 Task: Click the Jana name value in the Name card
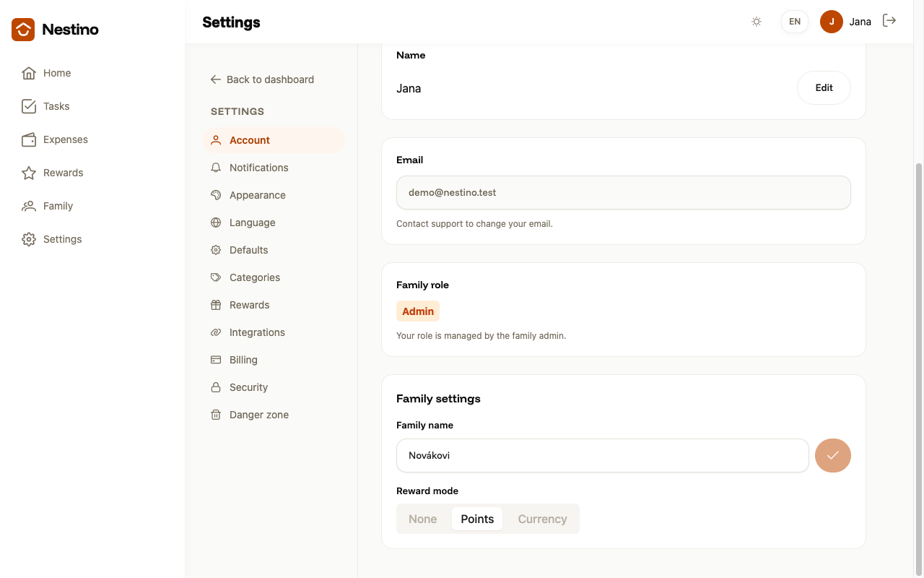[x=409, y=88]
